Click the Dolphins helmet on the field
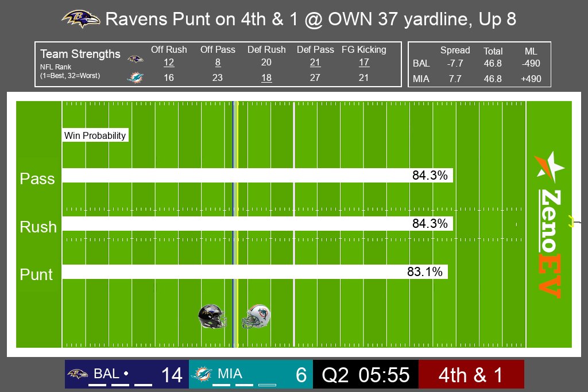The width and height of the screenshot is (588, 392). [x=256, y=316]
